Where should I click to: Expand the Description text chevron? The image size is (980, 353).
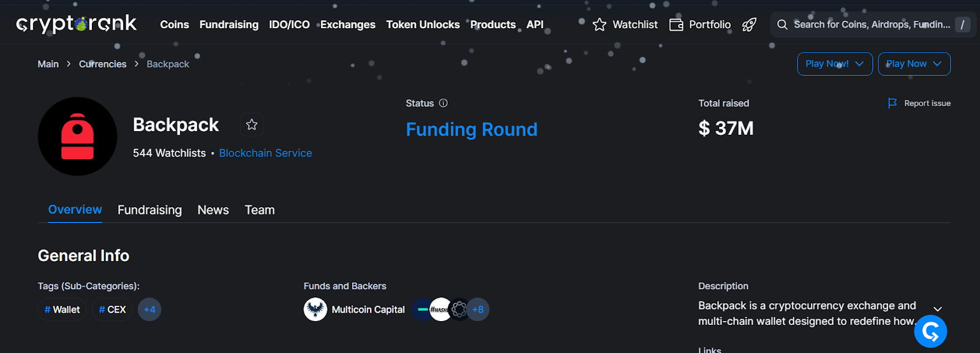937,309
